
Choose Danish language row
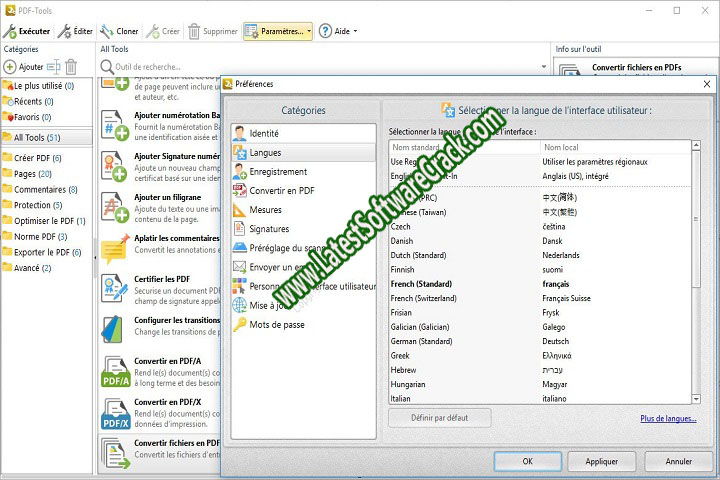(540, 241)
